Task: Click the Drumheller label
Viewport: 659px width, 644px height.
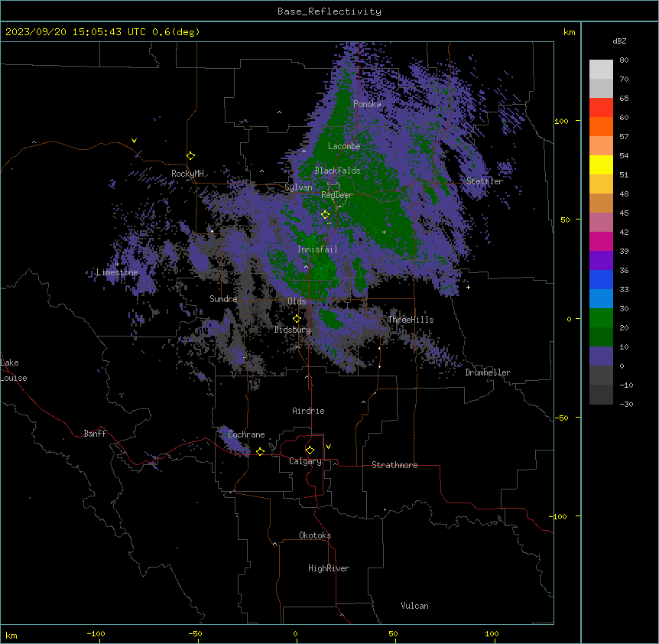Action: 488,372
